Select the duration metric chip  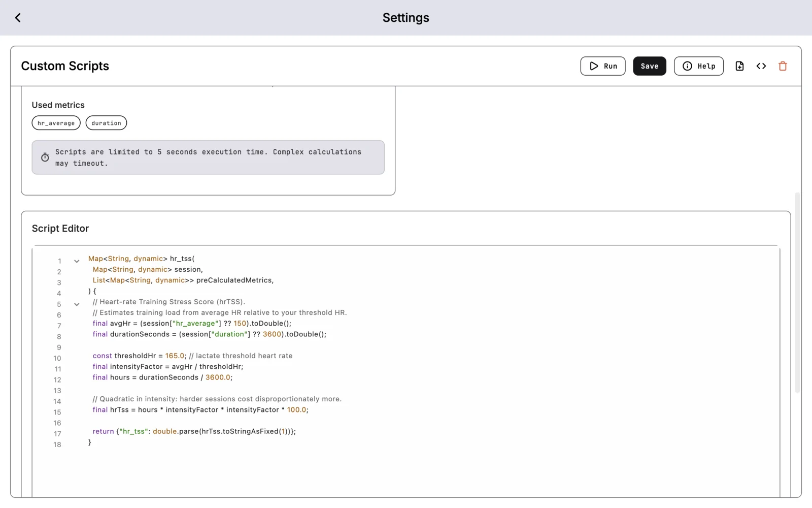point(106,123)
